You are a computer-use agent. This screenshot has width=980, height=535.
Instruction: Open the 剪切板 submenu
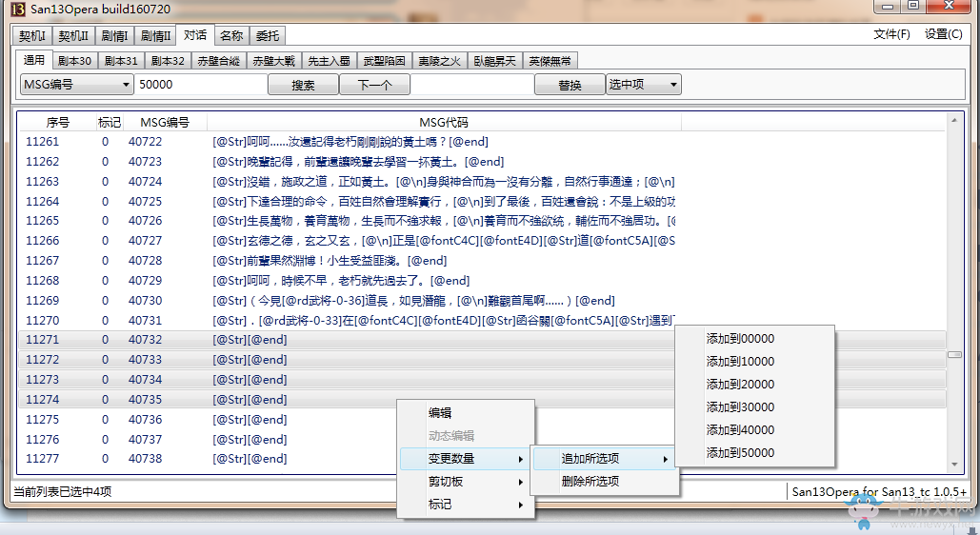[466, 482]
